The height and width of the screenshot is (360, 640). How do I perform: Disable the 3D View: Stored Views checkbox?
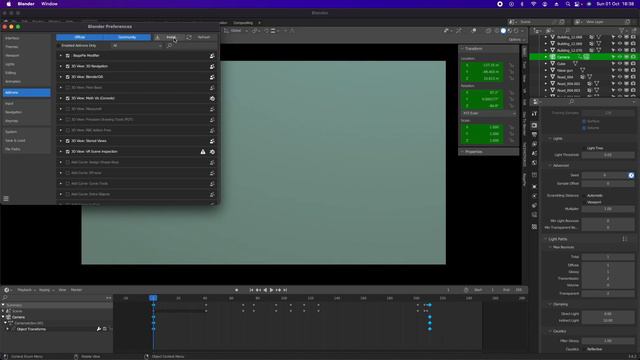pyautogui.click(x=68, y=141)
